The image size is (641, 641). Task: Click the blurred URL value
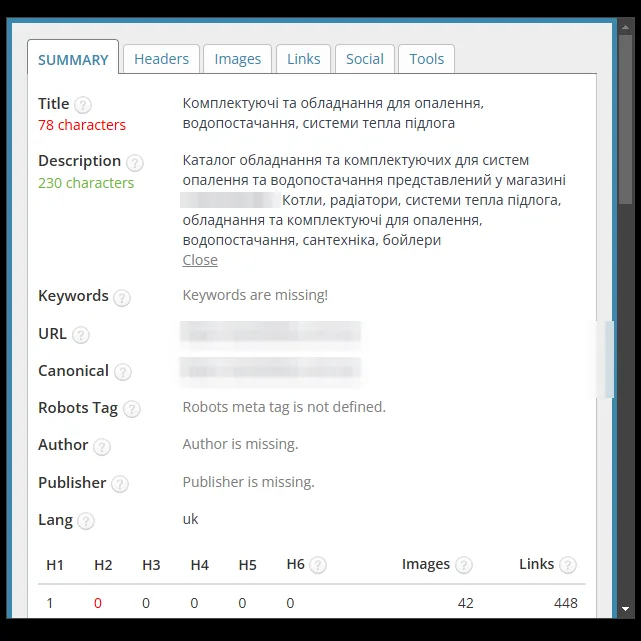tap(271, 332)
